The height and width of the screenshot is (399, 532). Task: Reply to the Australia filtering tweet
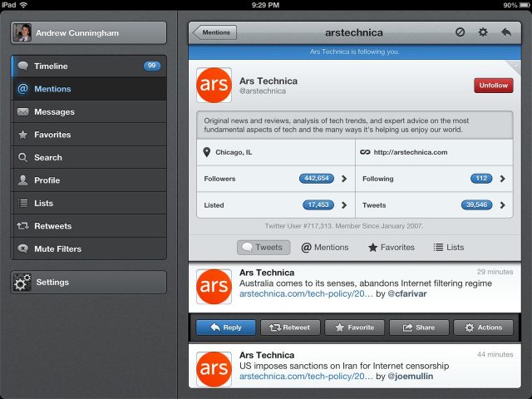coord(225,328)
